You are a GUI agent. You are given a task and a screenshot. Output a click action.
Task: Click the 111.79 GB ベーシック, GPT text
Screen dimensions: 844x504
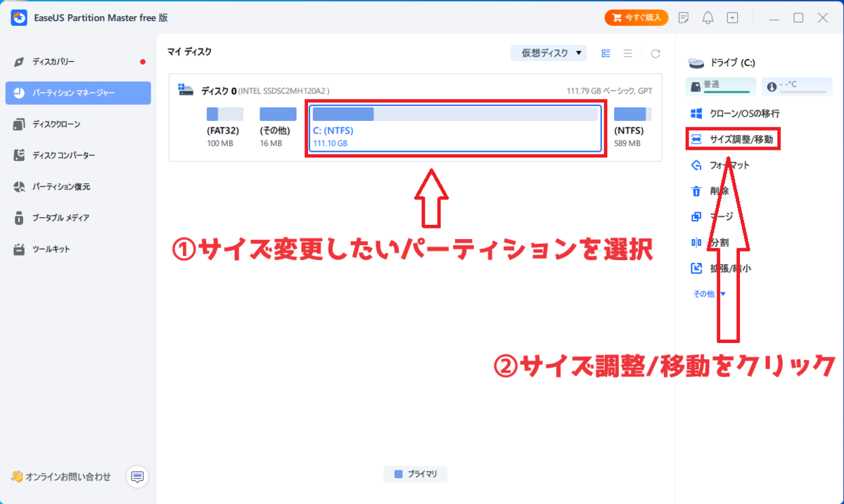point(609,91)
